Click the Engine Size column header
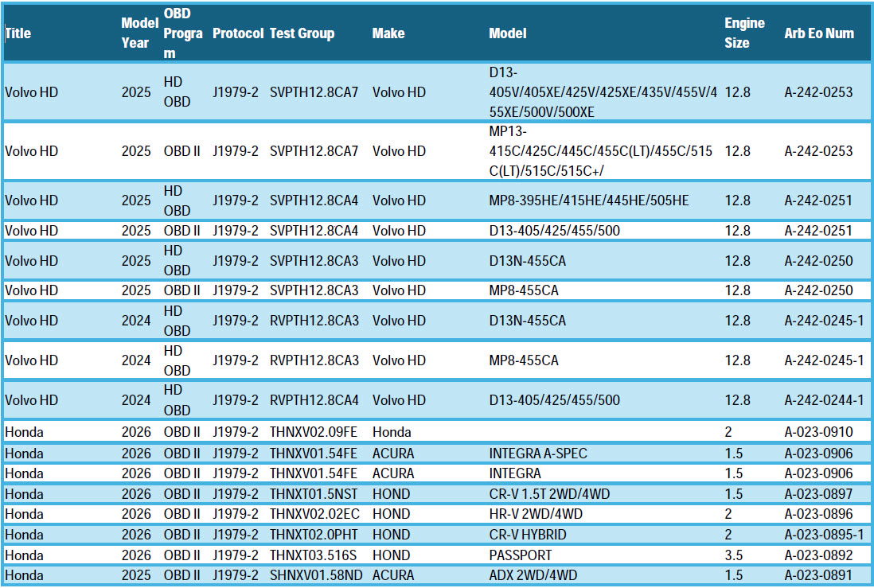Image resolution: width=874 pixels, height=588 pixels. pos(743,33)
